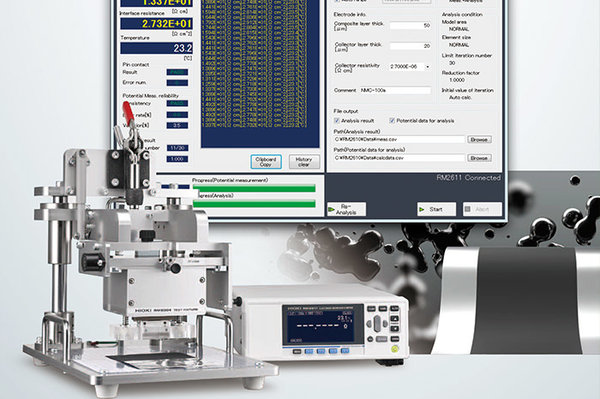Toggle the Potential data for analysis checkbox

coord(392,121)
